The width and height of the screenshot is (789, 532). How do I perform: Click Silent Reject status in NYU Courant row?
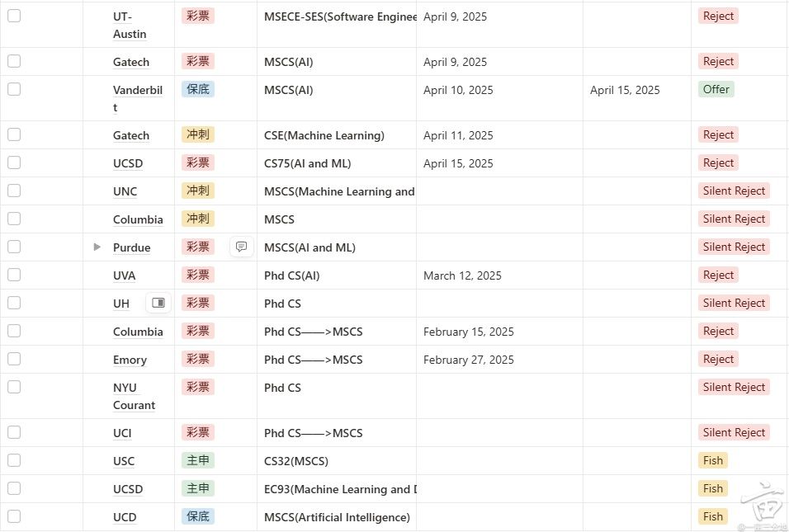tap(734, 387)
